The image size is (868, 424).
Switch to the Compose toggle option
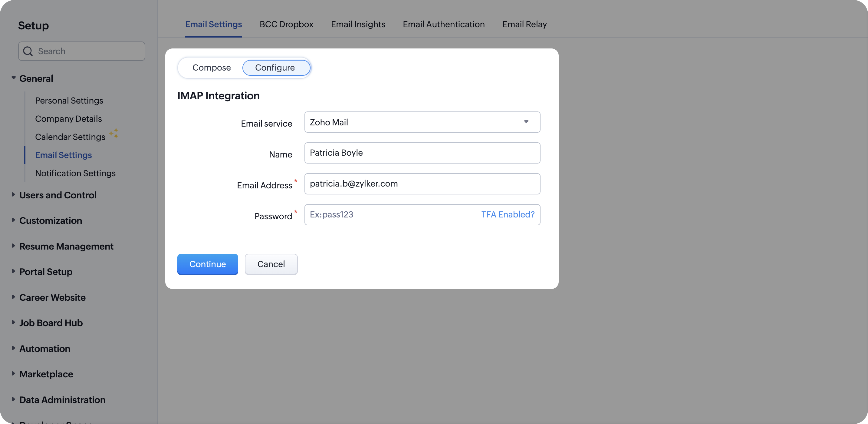[x=211, y=68]
